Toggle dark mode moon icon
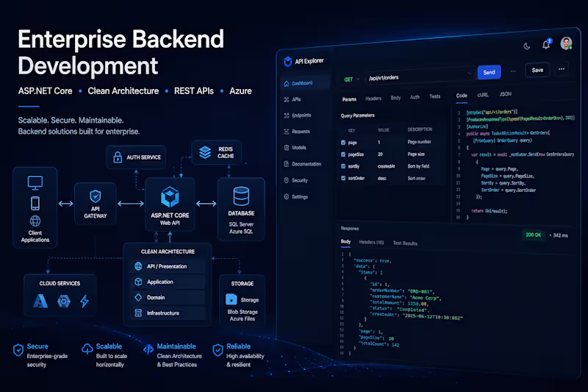The height and width of the screenshot is (392, 588). [x=527, y=46]
